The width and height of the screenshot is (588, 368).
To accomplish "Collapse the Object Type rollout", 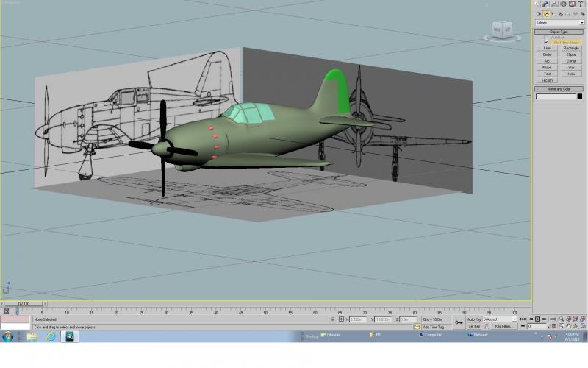I will 559,32.
